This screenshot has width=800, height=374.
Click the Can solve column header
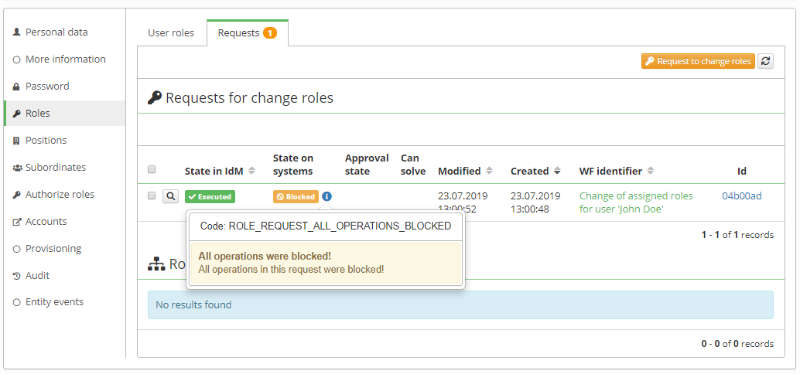(x=413, y=164)
